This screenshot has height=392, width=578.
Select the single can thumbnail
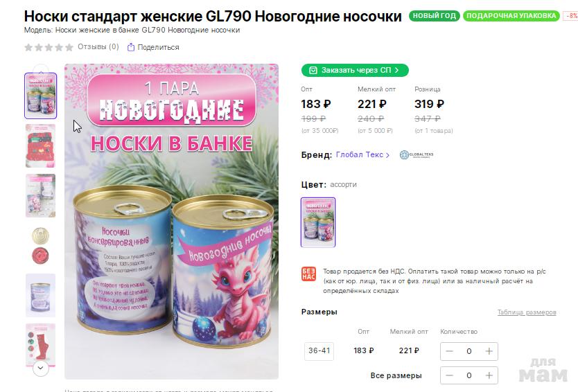[41, 295]
